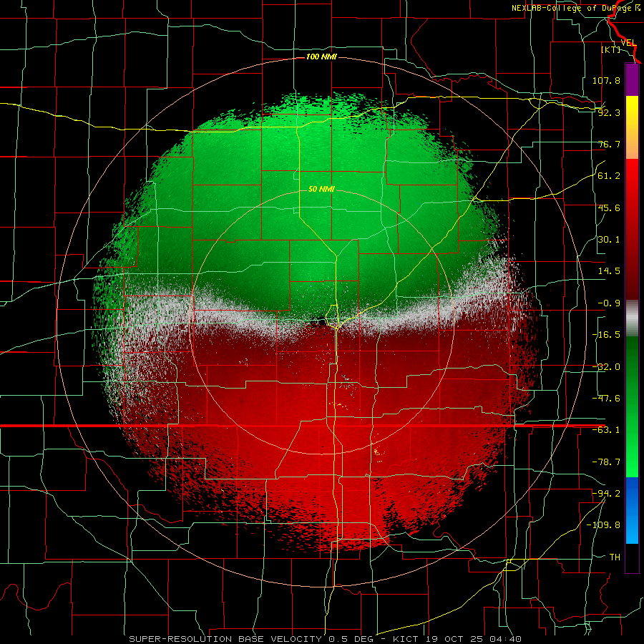Viewport: 644px width, 644px height.
Task: Click the 14.5 scale value
Action: (609, 271)
